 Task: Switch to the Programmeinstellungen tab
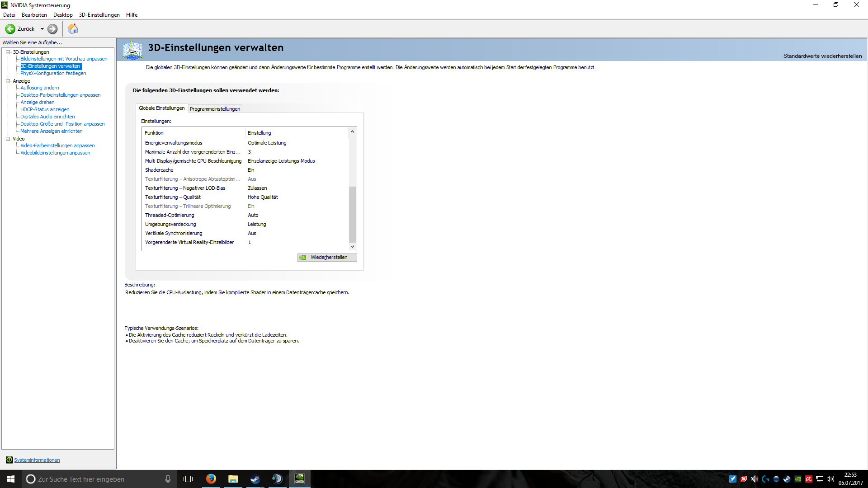point(215,109)
